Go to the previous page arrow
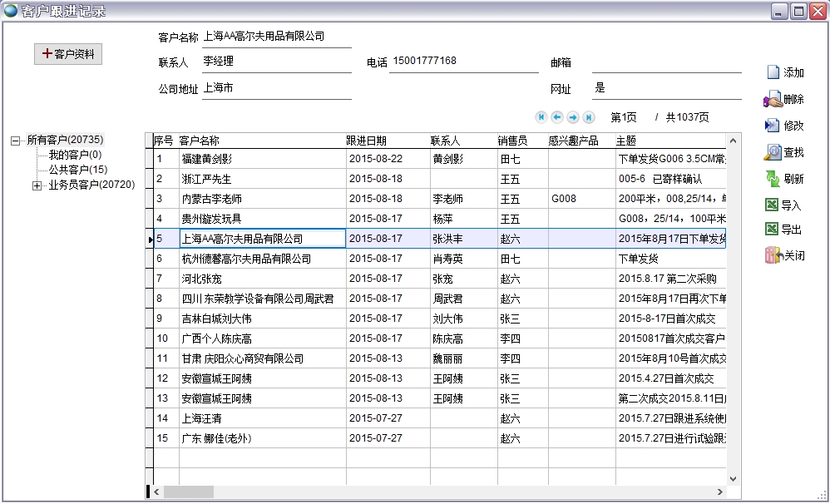Viewport: 830px width, 504px height. [x=557, y=117]
